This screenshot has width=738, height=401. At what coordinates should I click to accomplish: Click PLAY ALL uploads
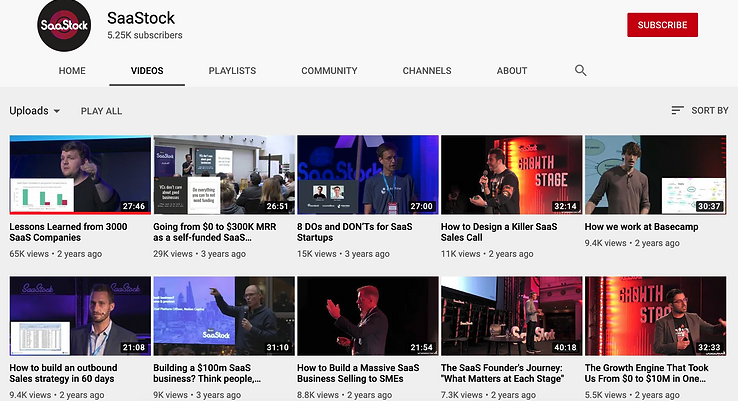pos(101,111)
